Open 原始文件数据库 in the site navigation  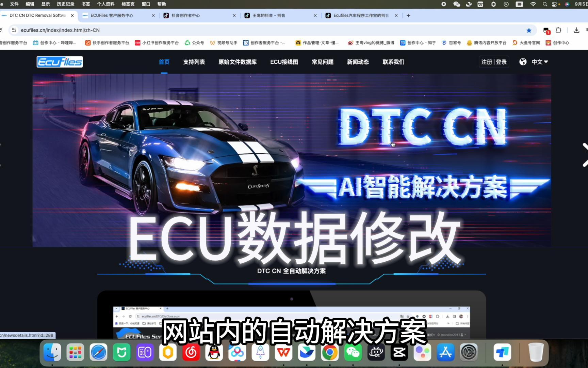238,62
